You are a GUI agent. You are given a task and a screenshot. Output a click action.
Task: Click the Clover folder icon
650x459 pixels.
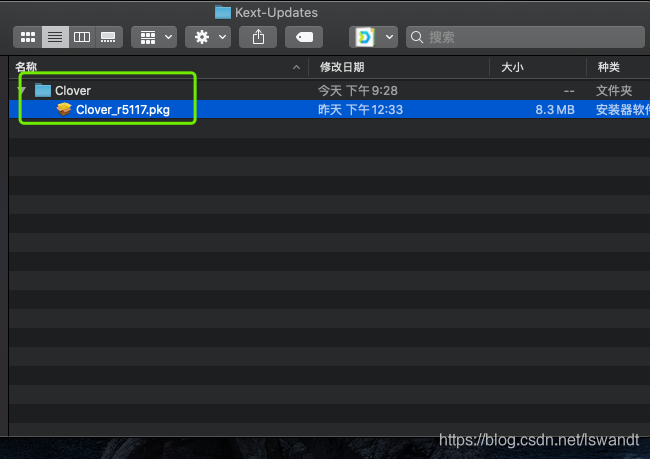pyautogui.click(x=43, y=90)
